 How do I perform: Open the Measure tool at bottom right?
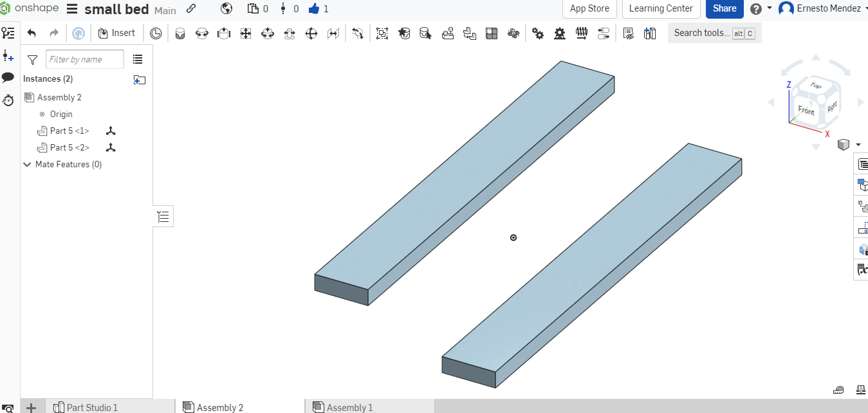[838, 389]
